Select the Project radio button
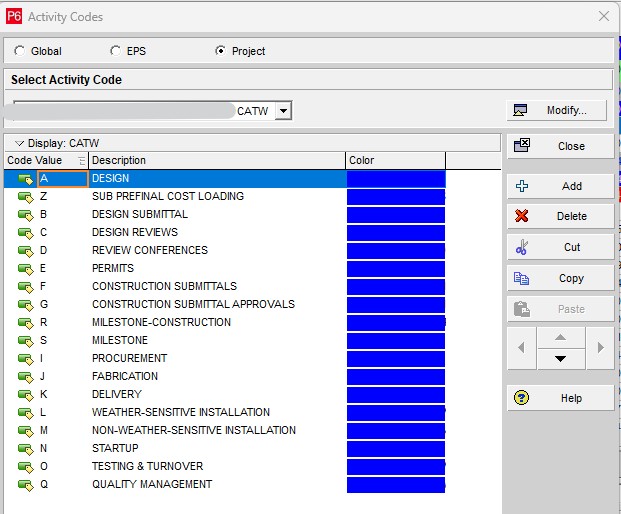 tap(221, 51)
